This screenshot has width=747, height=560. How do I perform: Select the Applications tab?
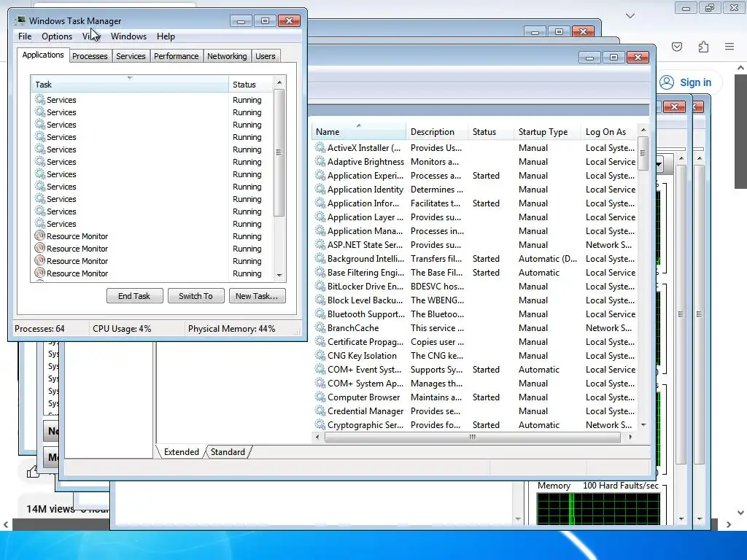(x=43, y=55)
